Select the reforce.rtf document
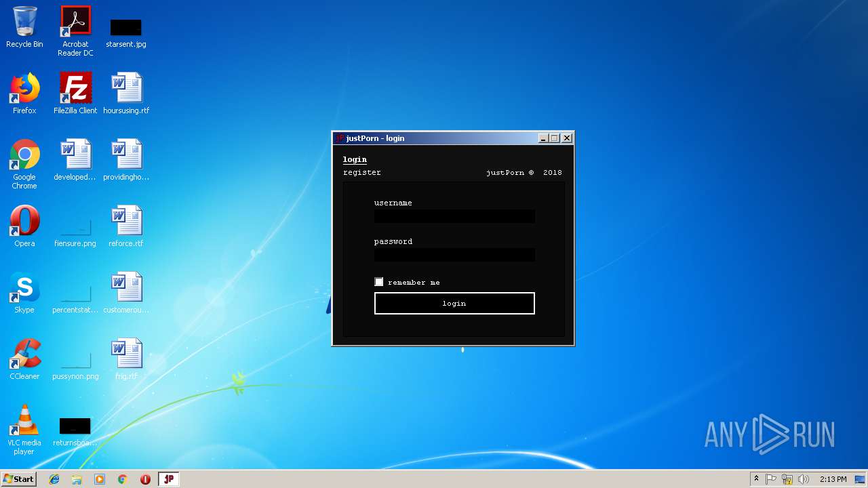This screenshot has height=488, width=868. (126, 227)
